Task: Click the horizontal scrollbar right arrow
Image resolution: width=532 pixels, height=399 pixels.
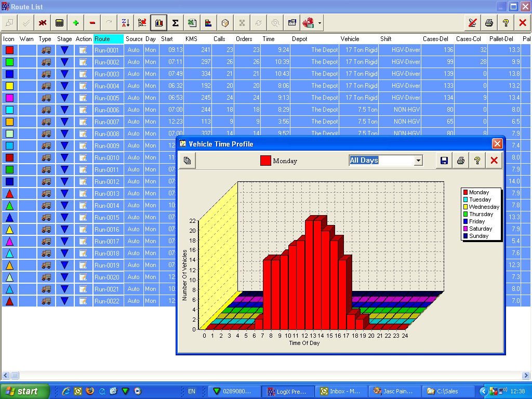Action: click(x=526, y=375)
